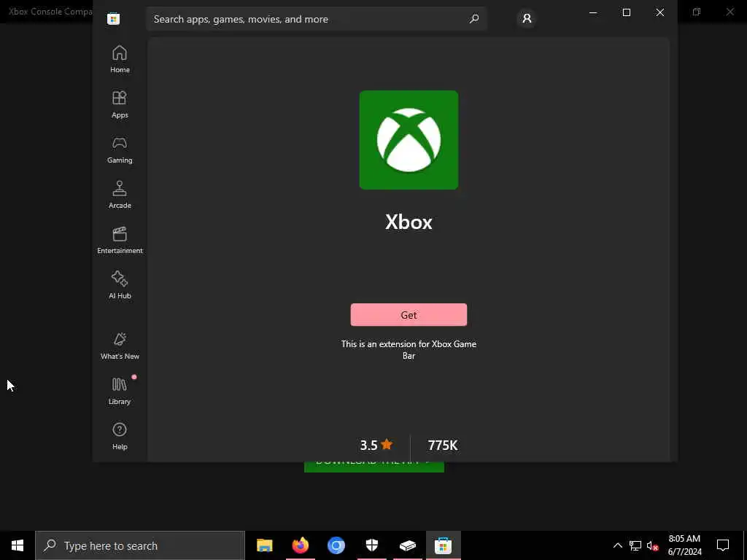Switch to Xbox Console Companion taskbar app
The height and width of the screenshot is (560, 747).
click(x=407, y=545)
